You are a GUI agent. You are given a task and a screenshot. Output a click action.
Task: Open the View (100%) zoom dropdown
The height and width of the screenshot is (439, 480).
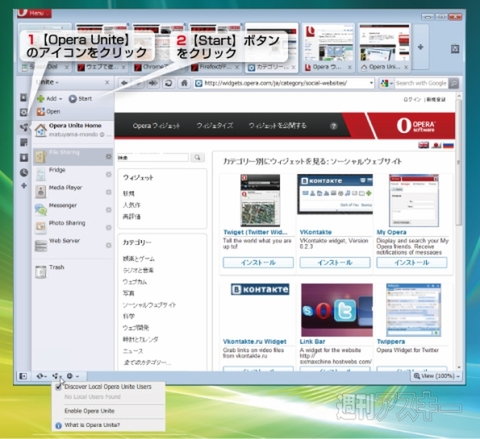437,376
